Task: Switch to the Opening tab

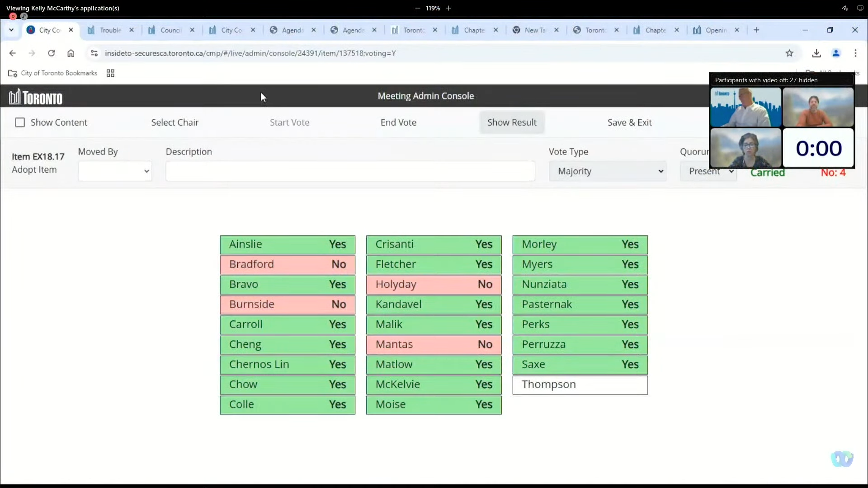Action: pos(716,30)
